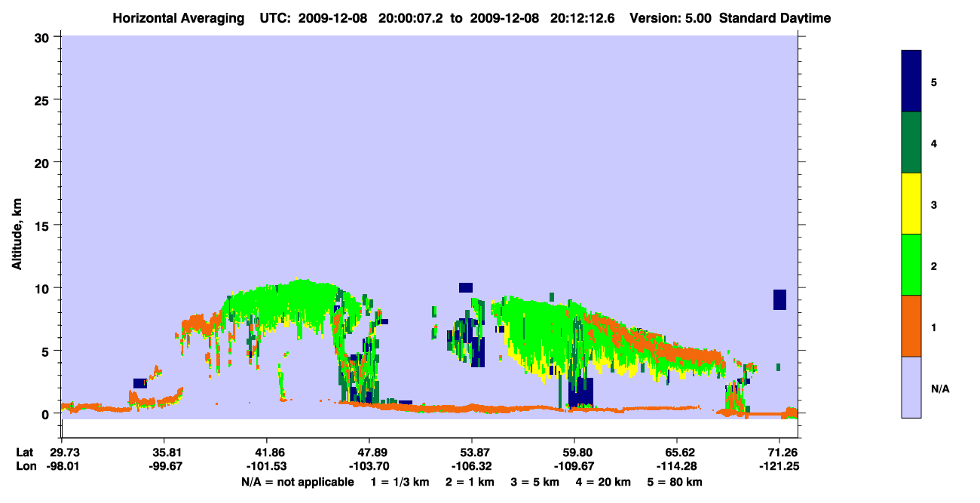Click the 'N/A = not applicable' legend note
This screenshot has width=980, height=503.
(x=298, y=482)
